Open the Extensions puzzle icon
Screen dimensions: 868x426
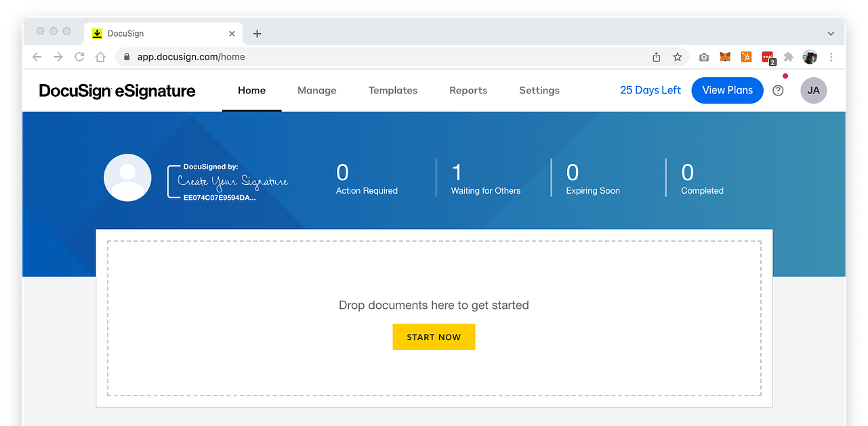[789, 57]
